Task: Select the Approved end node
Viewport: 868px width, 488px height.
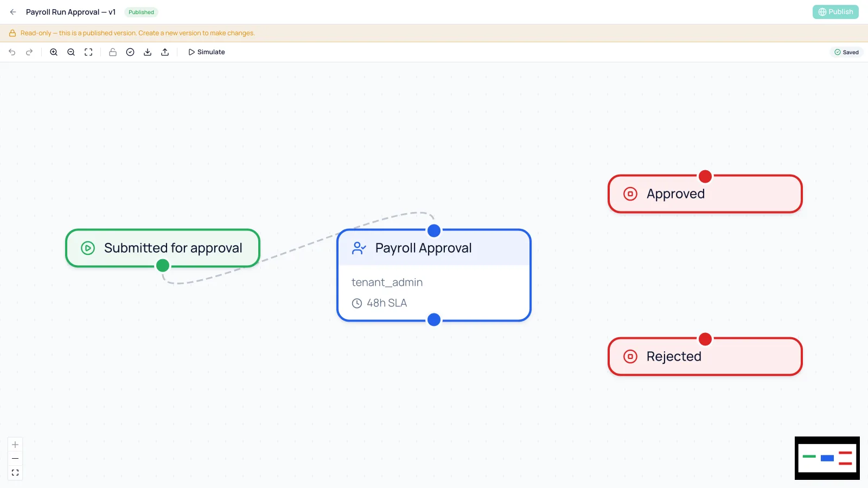Action: [x=705, y=194]
